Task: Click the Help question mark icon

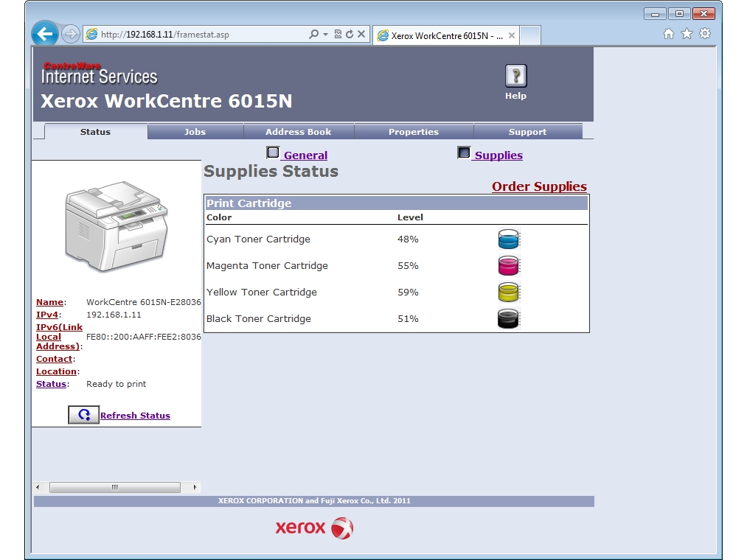Action: point(515,76)
